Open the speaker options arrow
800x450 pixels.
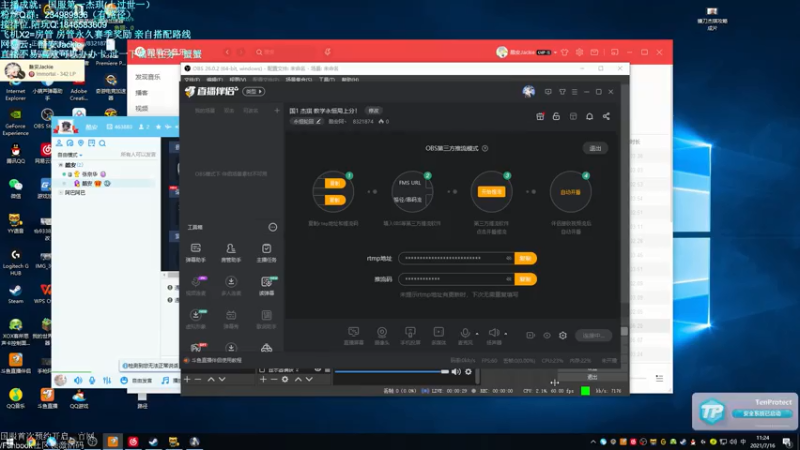pyautogui.click(x=506, y=334)
